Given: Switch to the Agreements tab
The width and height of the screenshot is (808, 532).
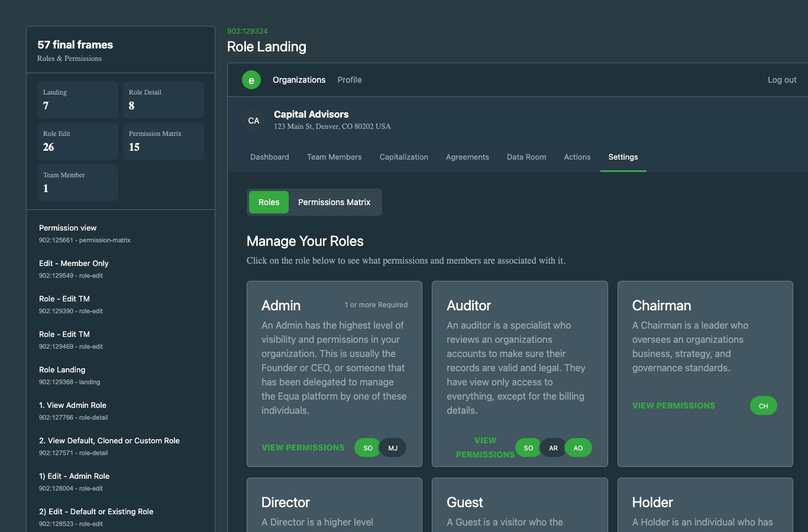Looking at the screenshot, I should click(467, 157).
